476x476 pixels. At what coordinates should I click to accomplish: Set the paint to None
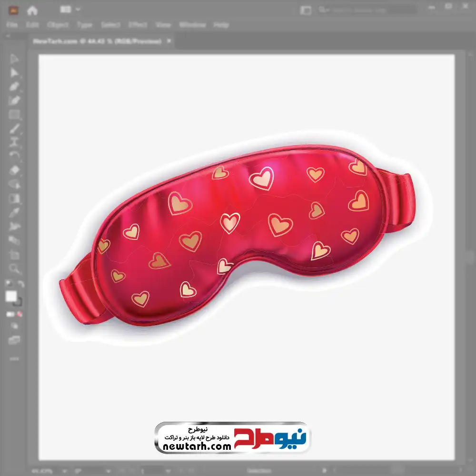point(20,314)
